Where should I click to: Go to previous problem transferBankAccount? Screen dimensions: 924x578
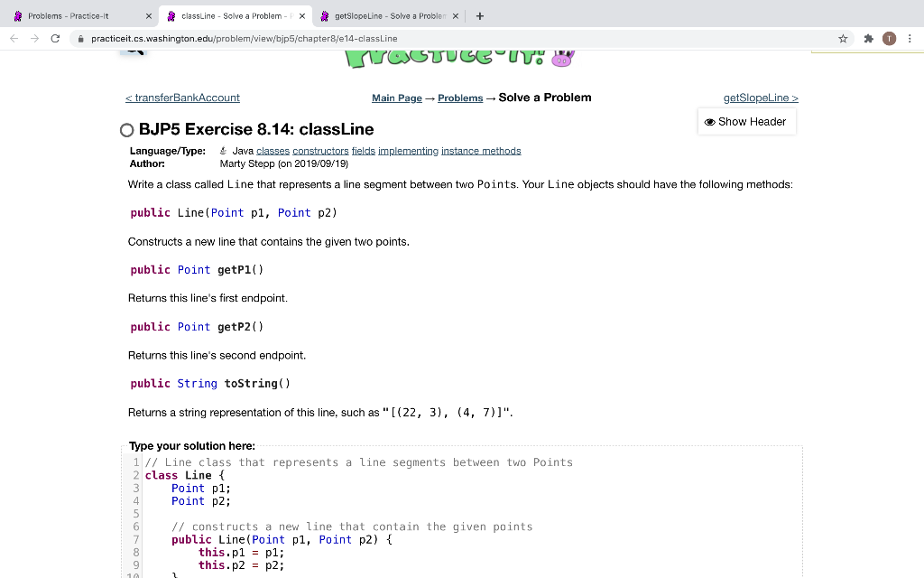tap(182, 98)
